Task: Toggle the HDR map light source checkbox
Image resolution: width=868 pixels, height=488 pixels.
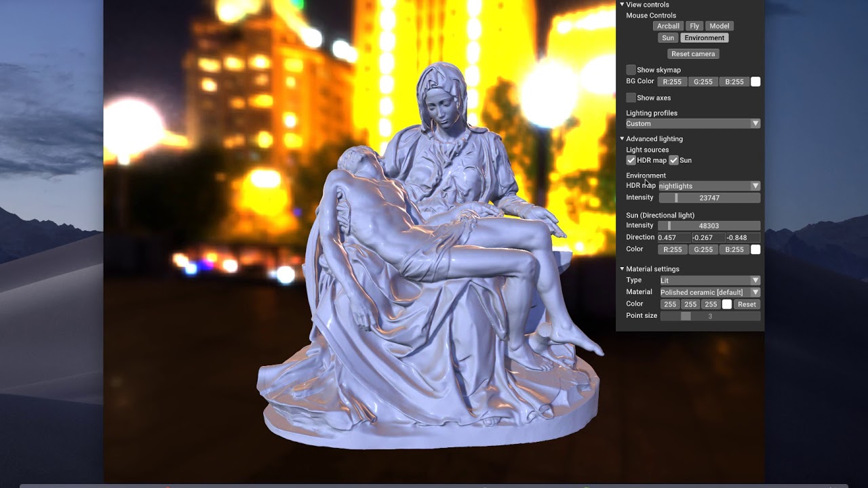Action: click(x=631, y=161)
